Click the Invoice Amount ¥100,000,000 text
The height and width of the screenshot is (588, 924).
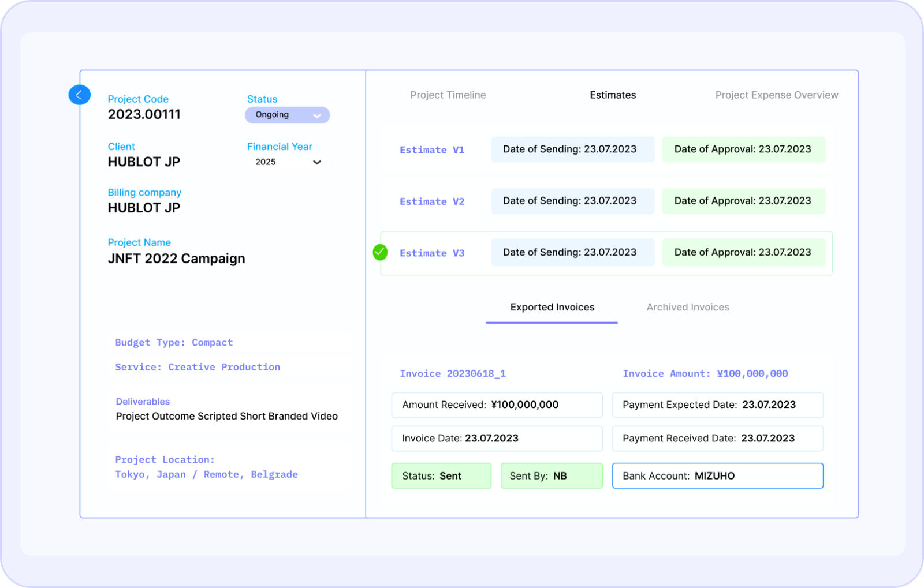click(x=705, y=374)
